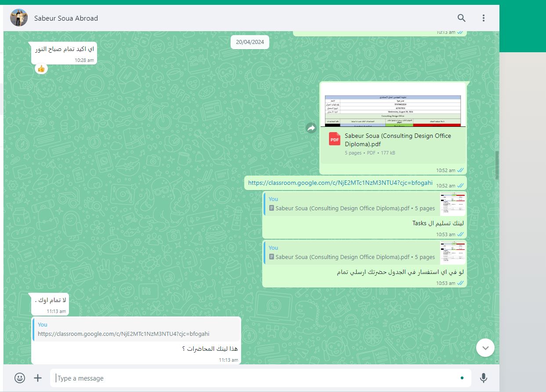Click read ticks on the PDF message

coord(460,170)
